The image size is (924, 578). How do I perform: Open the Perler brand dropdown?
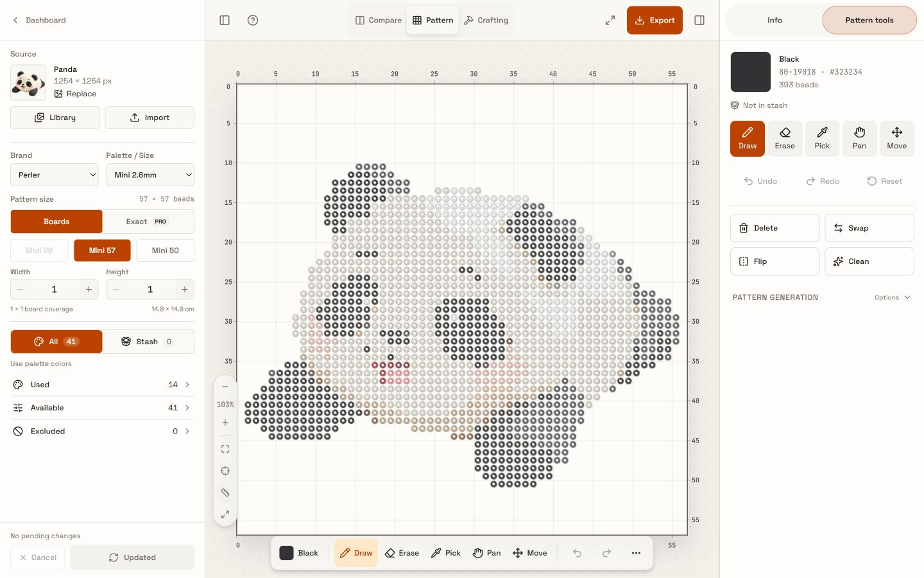(x=55, y=175)
